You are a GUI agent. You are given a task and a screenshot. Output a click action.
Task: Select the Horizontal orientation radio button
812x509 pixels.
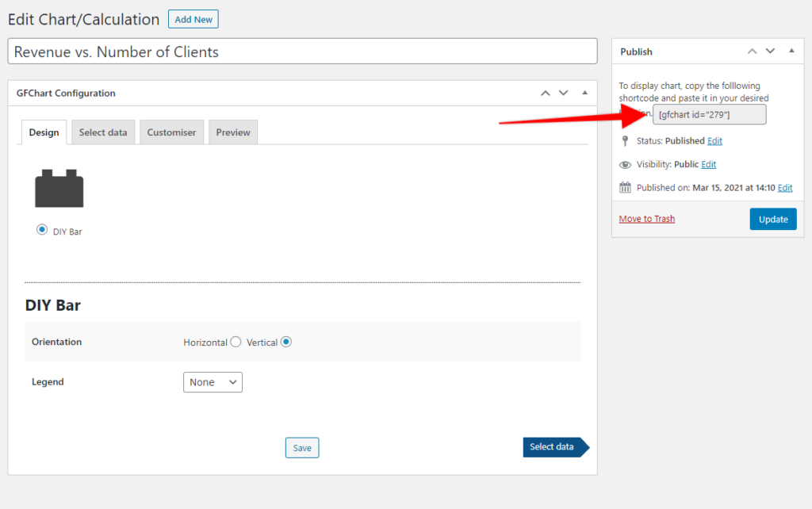[x=236, y=342]
